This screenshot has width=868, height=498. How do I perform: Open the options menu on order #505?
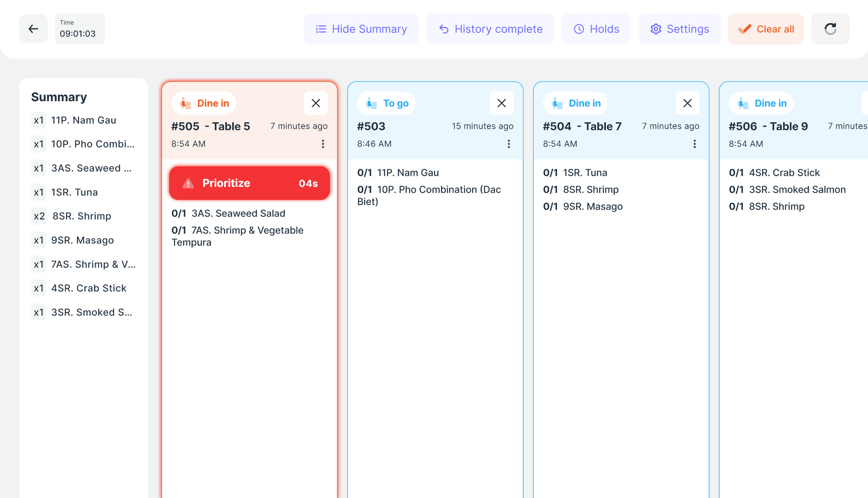click(323, 144)
